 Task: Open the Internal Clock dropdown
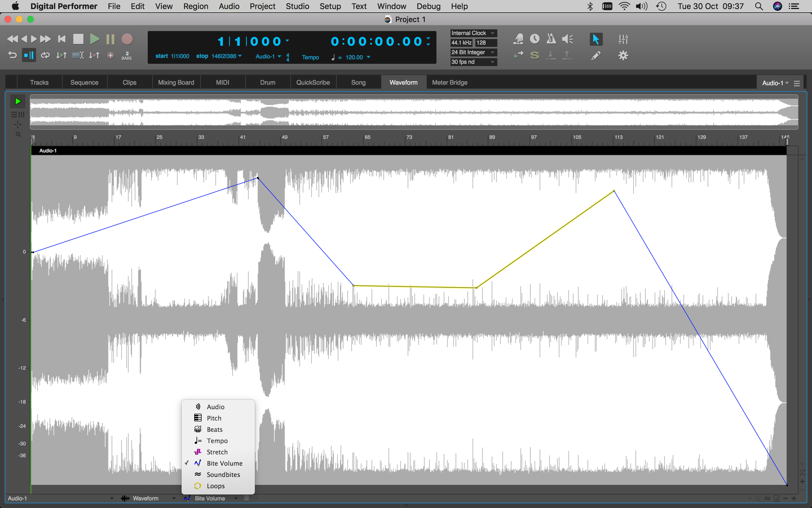(x=473, y=33)
